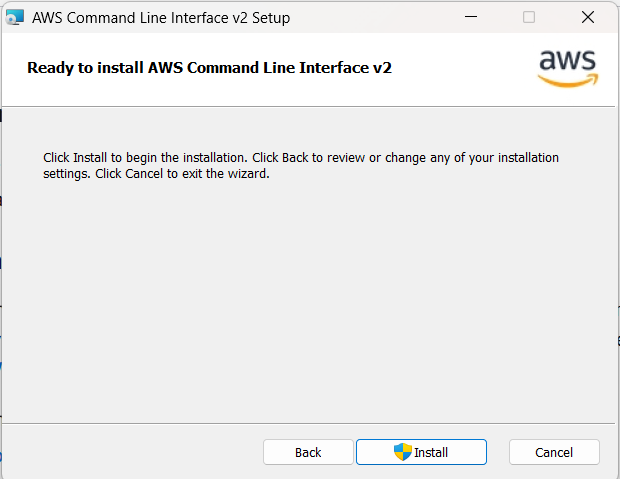This screenshot has height=479, width=620.
Task: Minimize the AWS CLI Setup window
Action: click(x=471, y=17)
